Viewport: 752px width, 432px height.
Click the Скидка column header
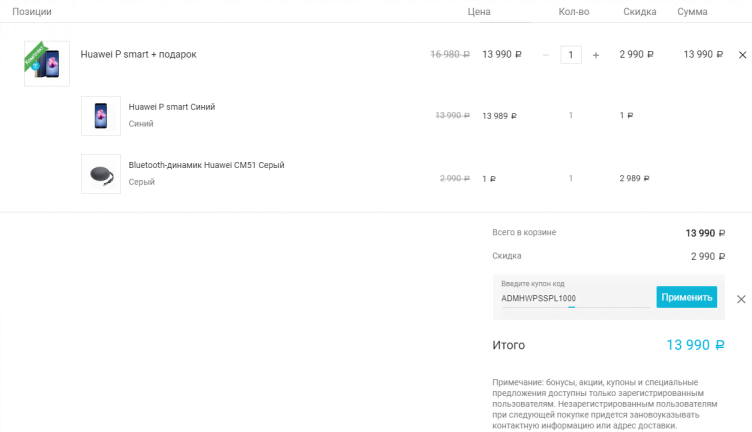(x=639, y=12)
